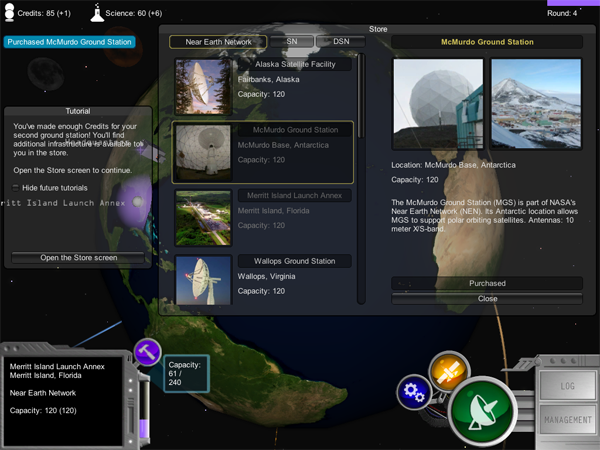600x450 pixels.
Task: Enable Hide future tutorials checkbox
Action: pos(16,188)
